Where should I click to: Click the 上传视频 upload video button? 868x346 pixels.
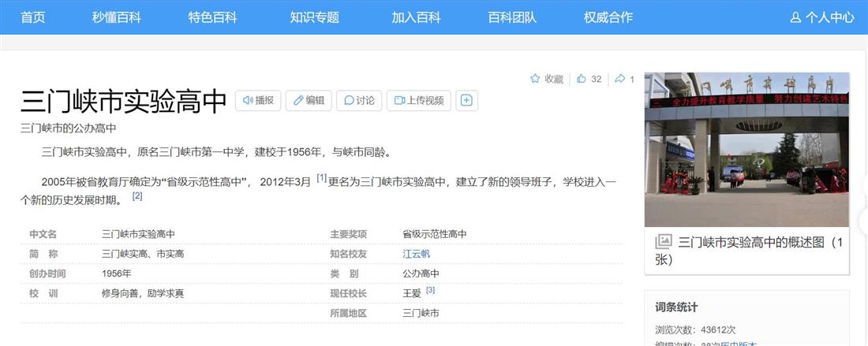[x=419, y=101]
